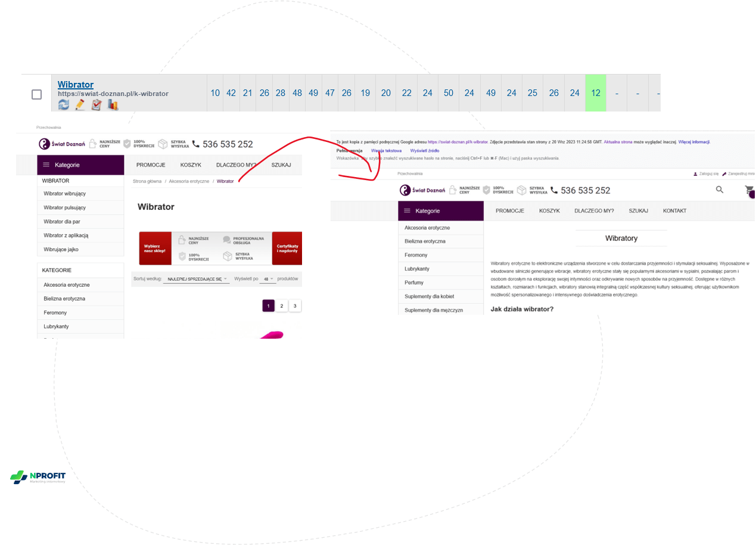The image size is (756, 545).
Task: Click 'Zaloguj się' login link
Action: coord(707,174)
